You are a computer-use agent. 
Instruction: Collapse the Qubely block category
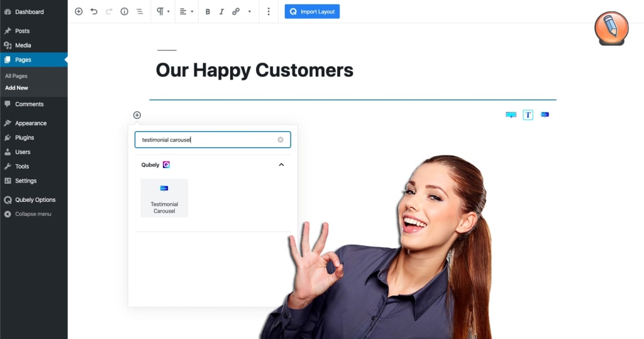(281, 165)
